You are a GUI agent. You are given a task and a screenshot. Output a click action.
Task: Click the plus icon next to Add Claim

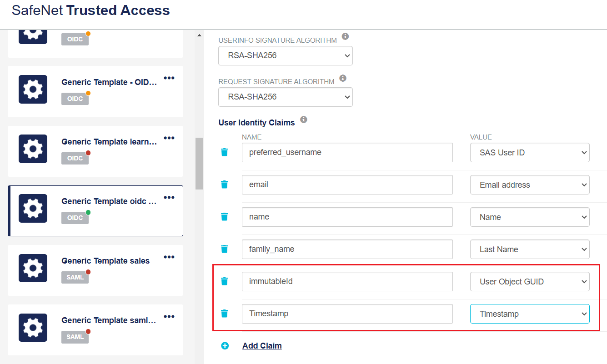225,346
